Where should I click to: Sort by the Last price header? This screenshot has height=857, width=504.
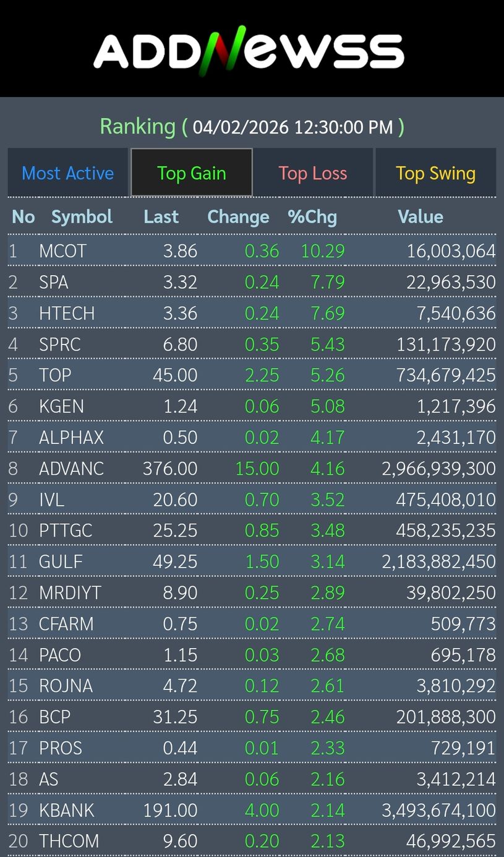tap(161, 217)
